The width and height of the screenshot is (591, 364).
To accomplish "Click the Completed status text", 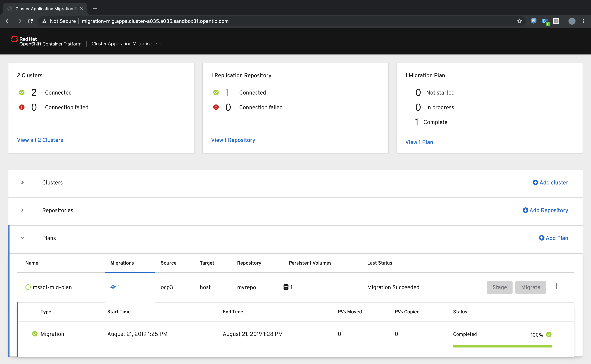I will 465,334.
